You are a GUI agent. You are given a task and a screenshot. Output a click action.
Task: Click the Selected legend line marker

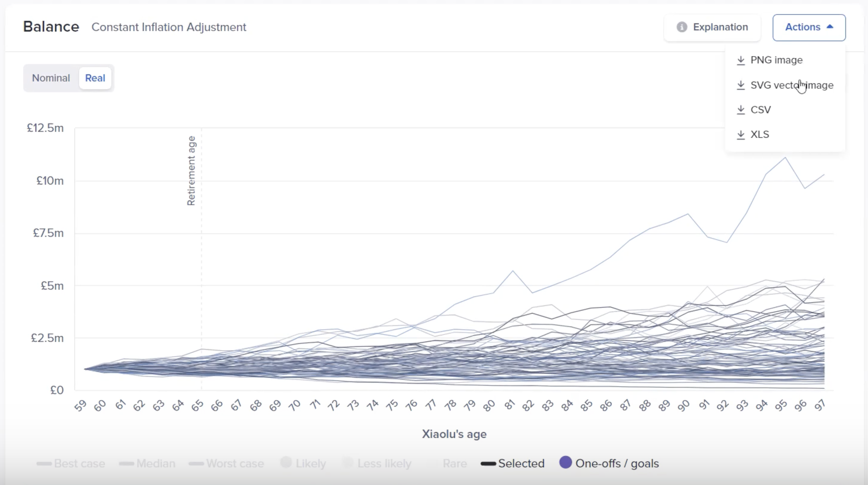[x=488, y=464]
